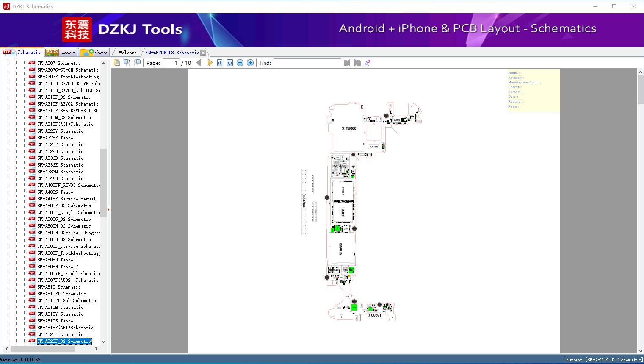Click the sidebar horizontal scroll right arrow

97,349
